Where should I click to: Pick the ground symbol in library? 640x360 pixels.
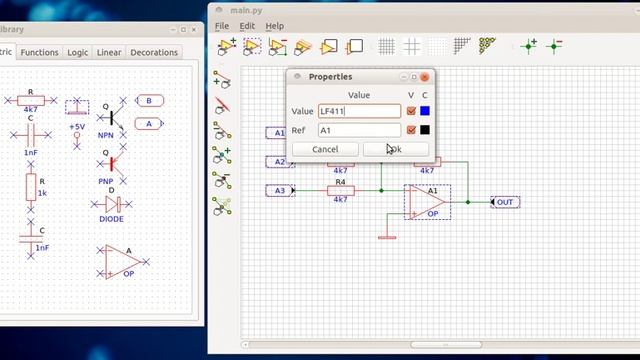77,107
